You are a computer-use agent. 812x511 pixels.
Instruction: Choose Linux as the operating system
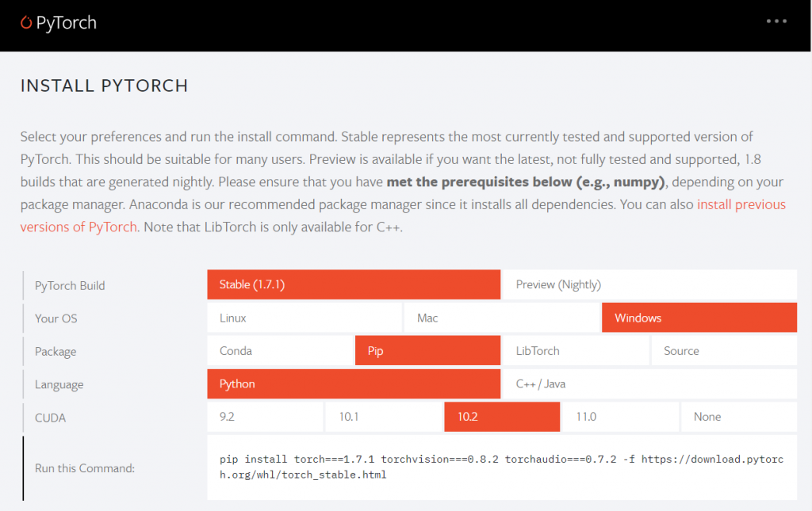(304, 317)
